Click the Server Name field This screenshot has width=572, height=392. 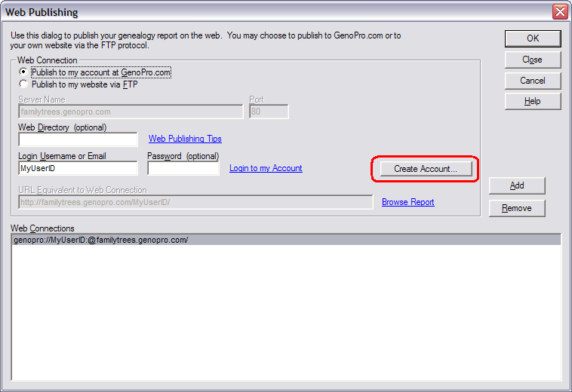pos(131,112)
